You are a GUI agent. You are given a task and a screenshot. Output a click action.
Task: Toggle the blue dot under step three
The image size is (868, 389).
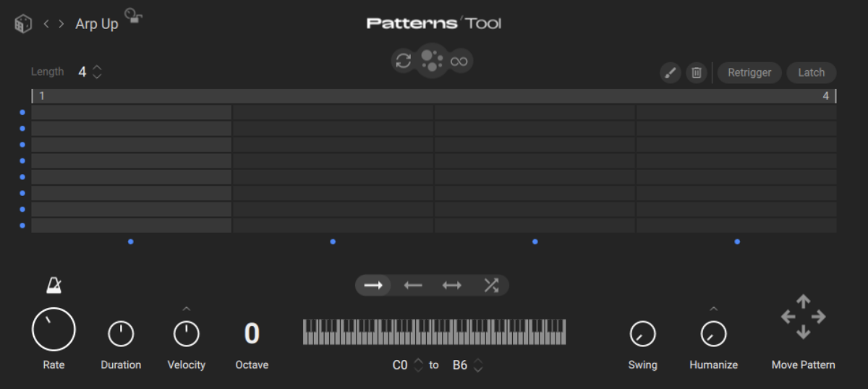535,241
